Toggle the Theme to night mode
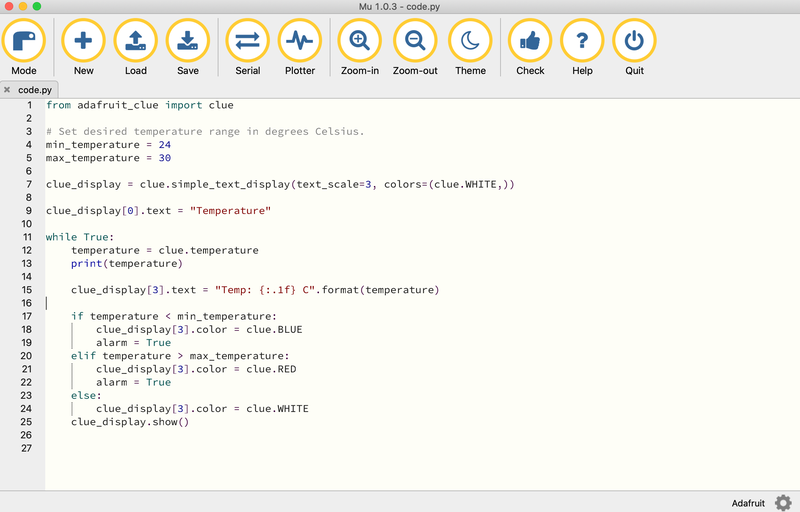Viewport: 800px width, 512px height. tap(470, 41)
